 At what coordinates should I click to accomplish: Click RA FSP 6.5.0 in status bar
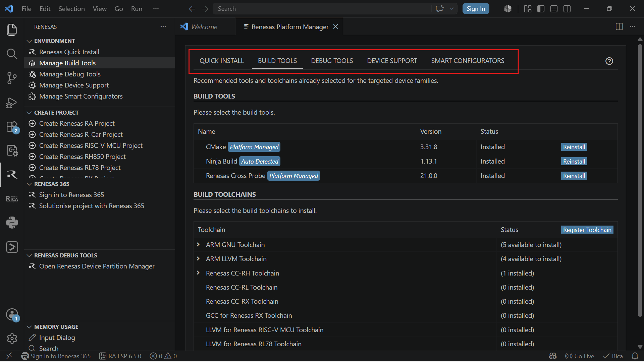pyautogui.click(x=120, y=356)
